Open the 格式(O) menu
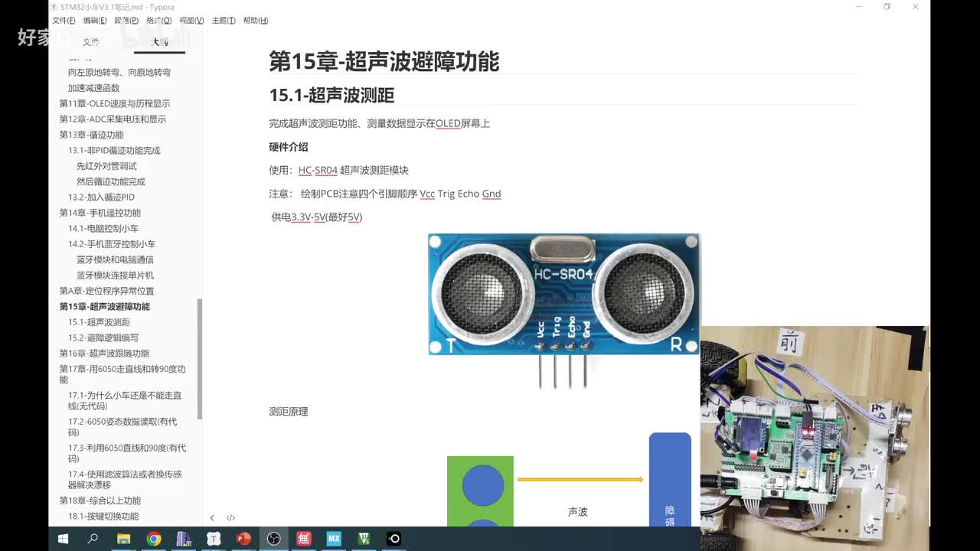 pyautogui.click(x=159, y=21)
